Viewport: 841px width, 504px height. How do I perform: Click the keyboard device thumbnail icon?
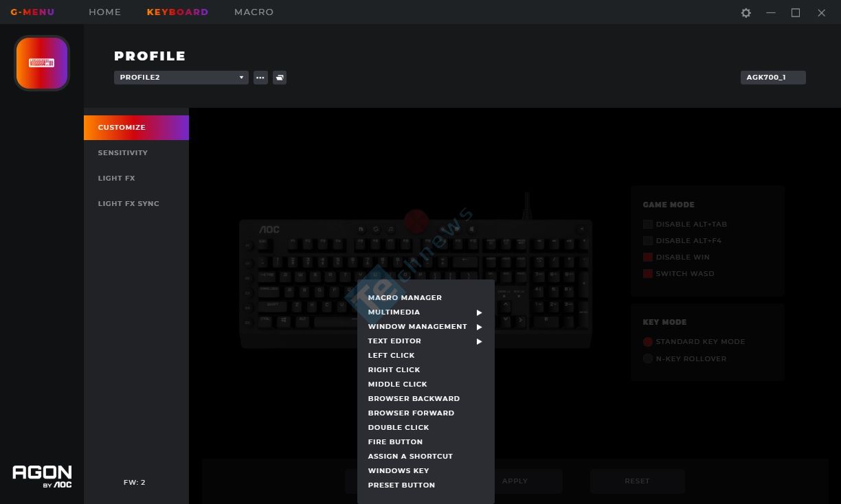[x=42, y=63]
